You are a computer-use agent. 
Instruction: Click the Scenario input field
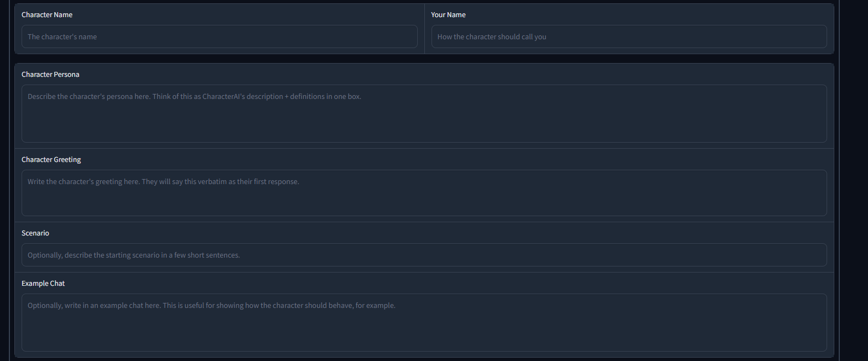pos(424,255)
